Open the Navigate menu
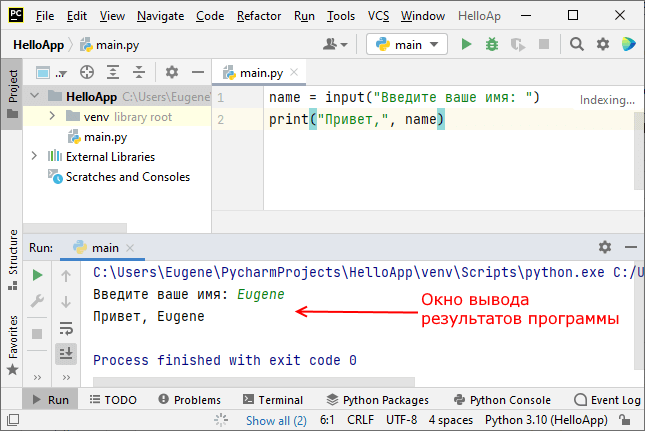Screen dimensions: 645x431 [160, 16]
